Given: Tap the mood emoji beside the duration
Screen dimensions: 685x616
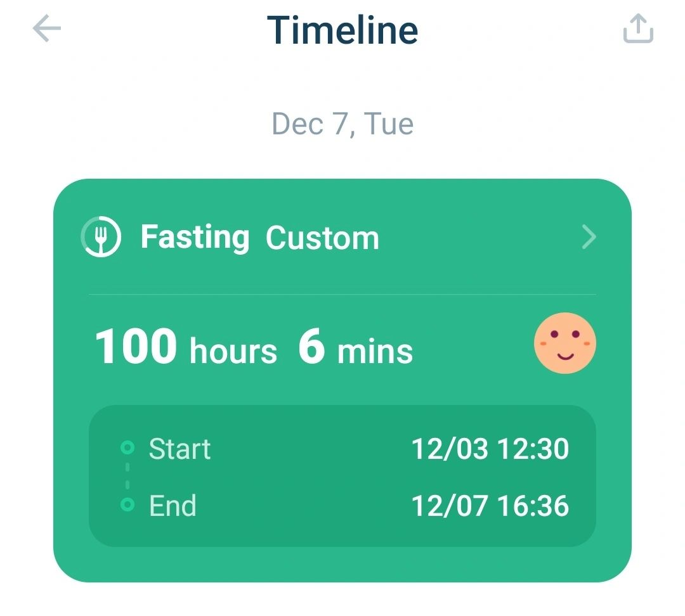Looking at the screenshot, I should [x=564, y=343].
